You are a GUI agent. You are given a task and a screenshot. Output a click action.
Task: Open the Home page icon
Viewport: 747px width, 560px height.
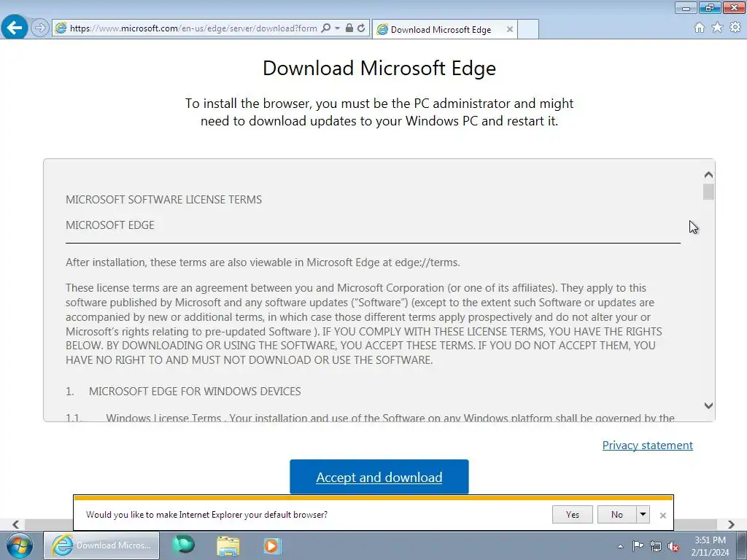[x=700, y=28]
